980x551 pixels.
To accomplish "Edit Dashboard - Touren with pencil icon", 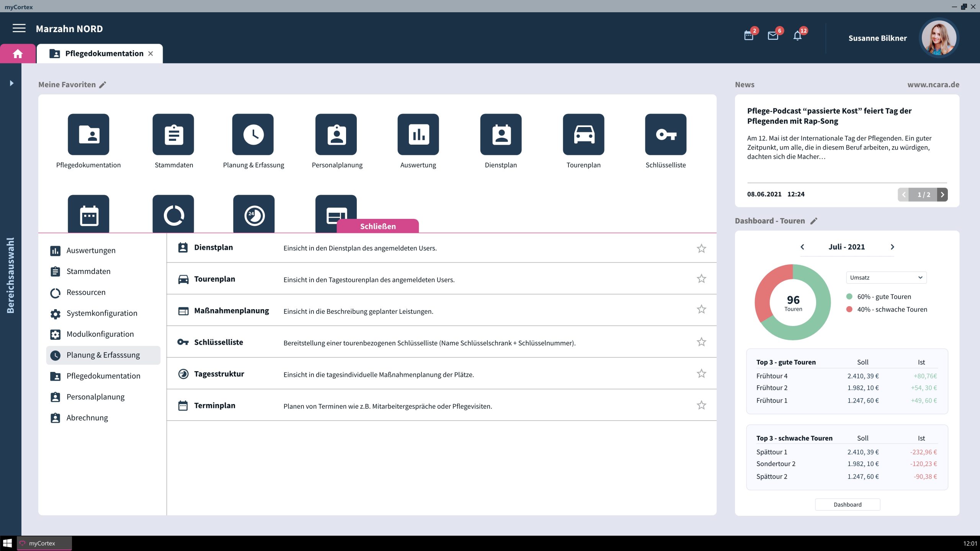I will tap(814, 221).
